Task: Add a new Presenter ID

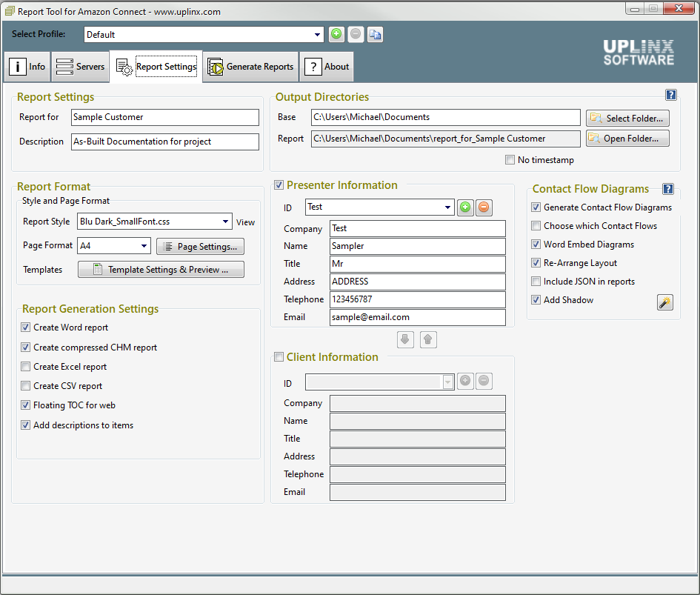Action: (465, 207)
